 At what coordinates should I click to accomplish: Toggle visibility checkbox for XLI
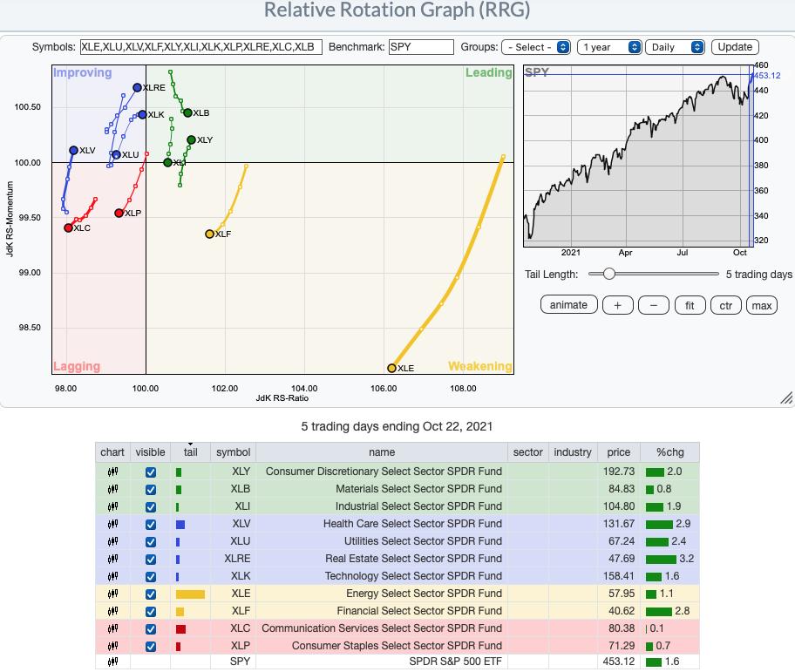coord(151,506)
